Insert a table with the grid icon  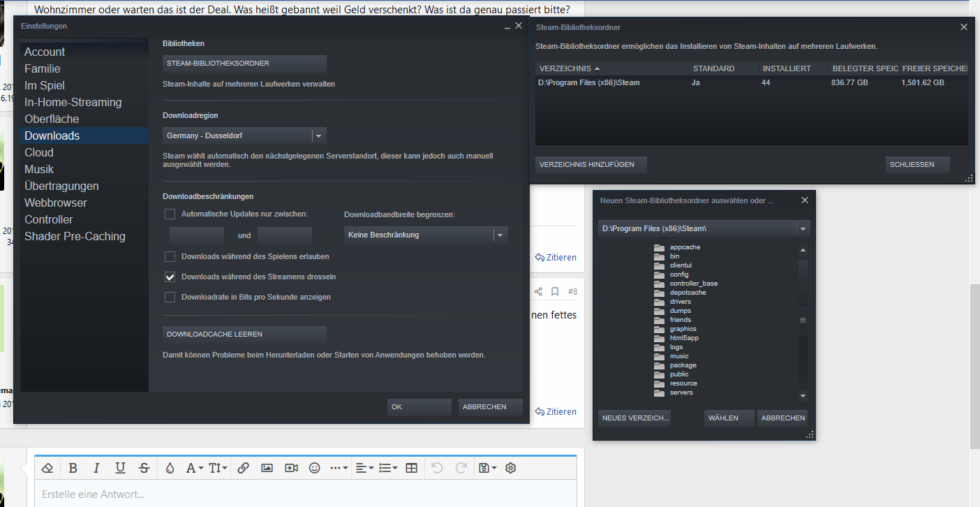click(411, 468)
